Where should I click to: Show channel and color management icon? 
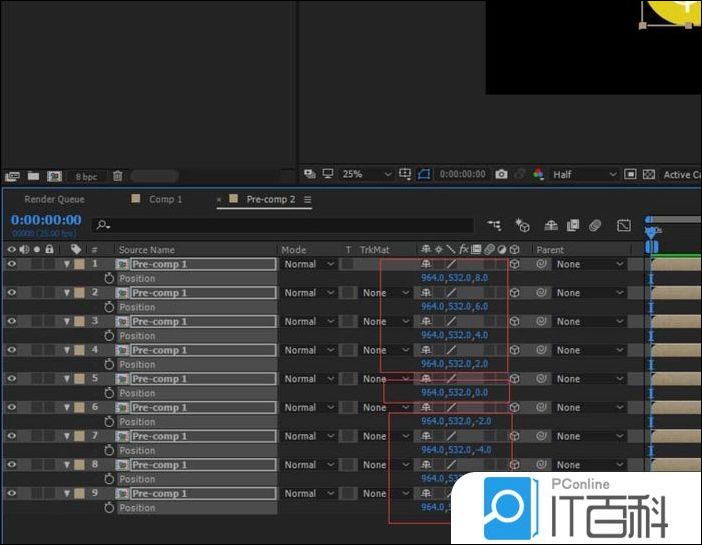[x=539, y=174]
